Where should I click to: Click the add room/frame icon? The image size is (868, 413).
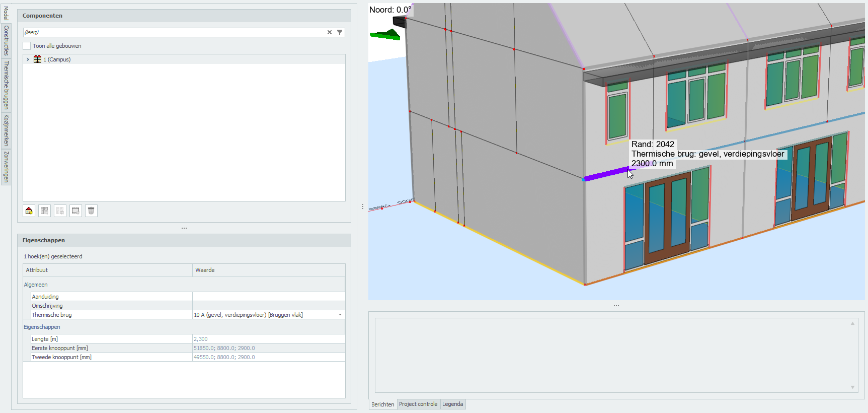click(x=75, y=211)
